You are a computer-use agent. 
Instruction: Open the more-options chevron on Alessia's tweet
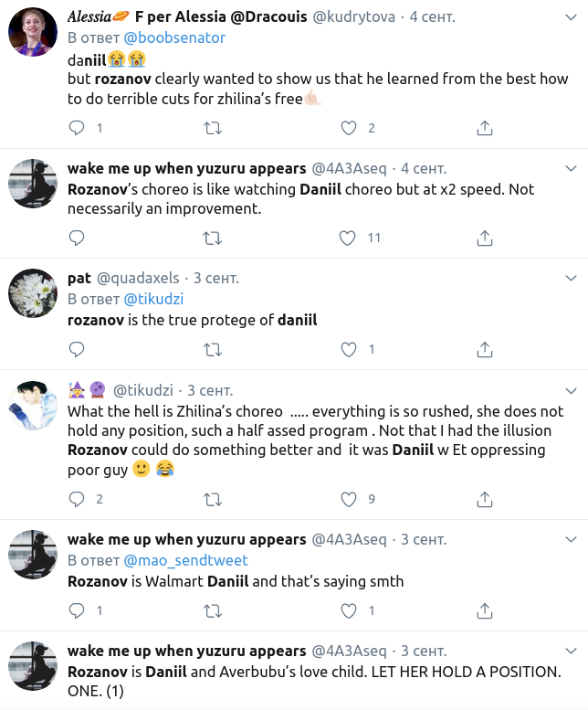571,17
